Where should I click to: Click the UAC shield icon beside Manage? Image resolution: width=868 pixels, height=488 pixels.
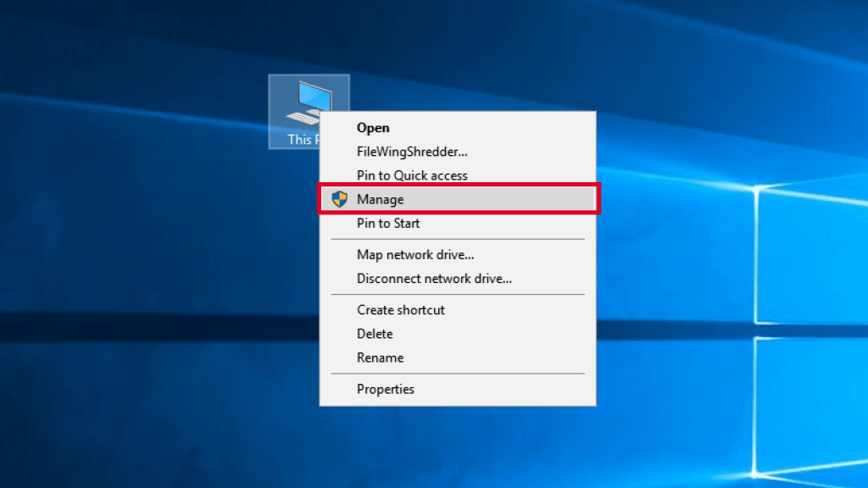pyautogui.click(x=340, y=199)
